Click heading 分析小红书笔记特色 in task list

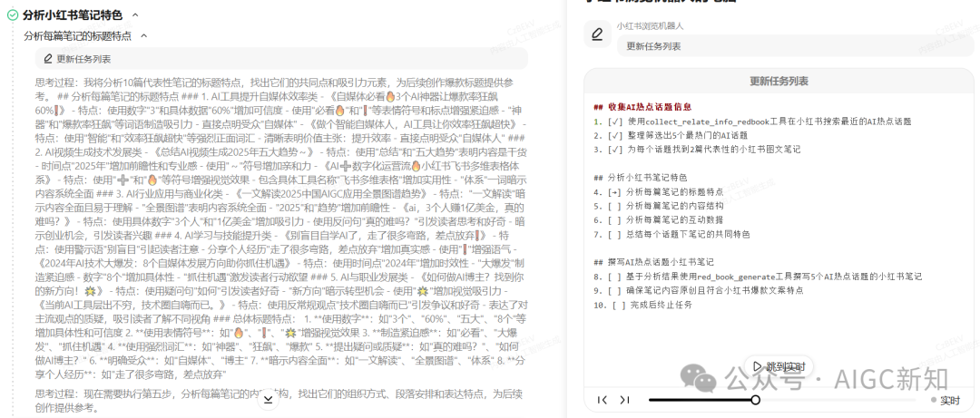(x=641, y=177)
